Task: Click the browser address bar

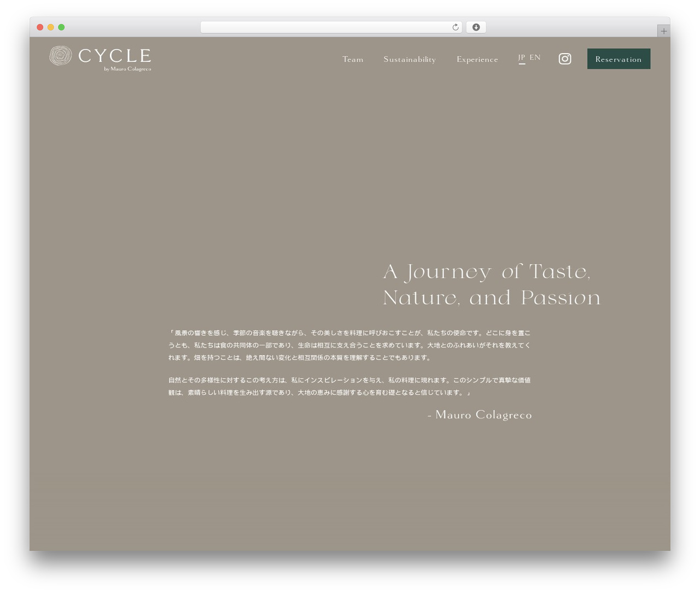Action: (x=331, y=27)
